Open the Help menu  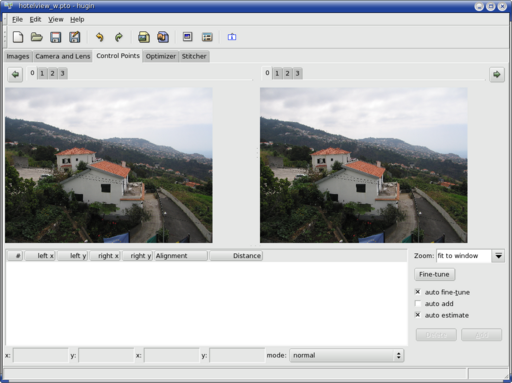(77, 19)
